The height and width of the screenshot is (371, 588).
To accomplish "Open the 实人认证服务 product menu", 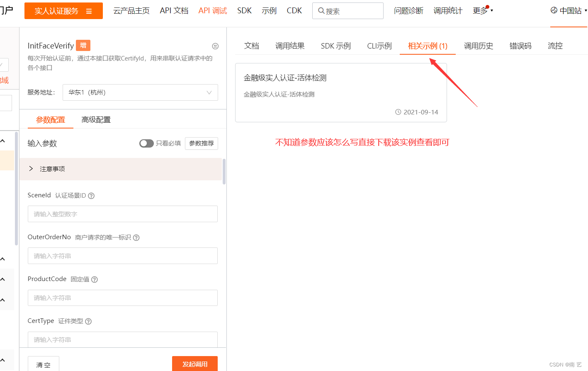I will tap(63, 11).
